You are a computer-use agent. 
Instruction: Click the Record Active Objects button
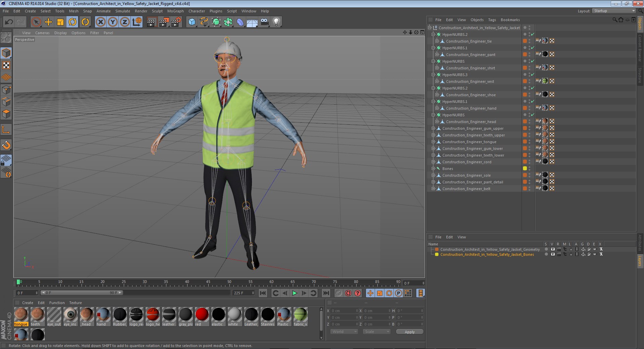339,293
